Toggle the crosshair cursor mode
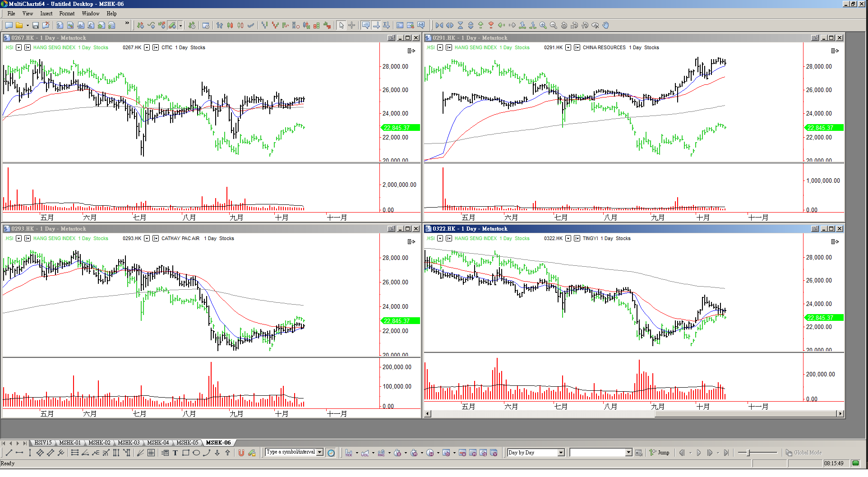868x477 pixels. (x=352, y=26)
